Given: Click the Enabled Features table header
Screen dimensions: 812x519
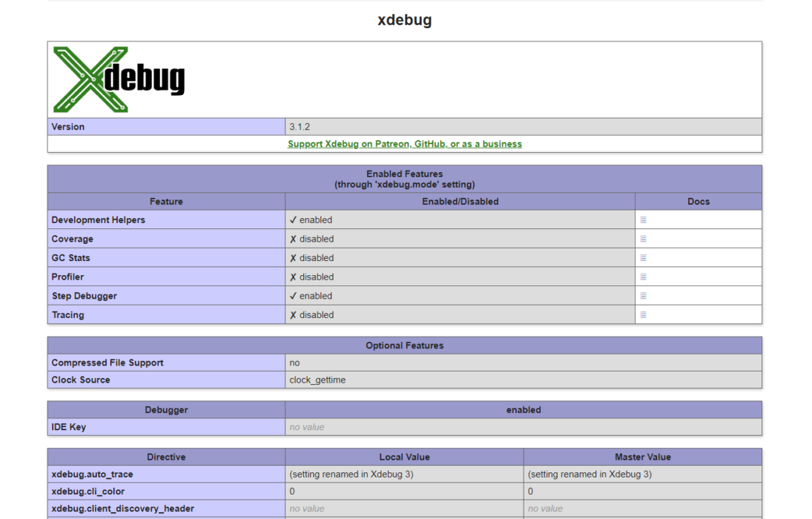Looking at the screenshot, I should (x=404, y=179).
